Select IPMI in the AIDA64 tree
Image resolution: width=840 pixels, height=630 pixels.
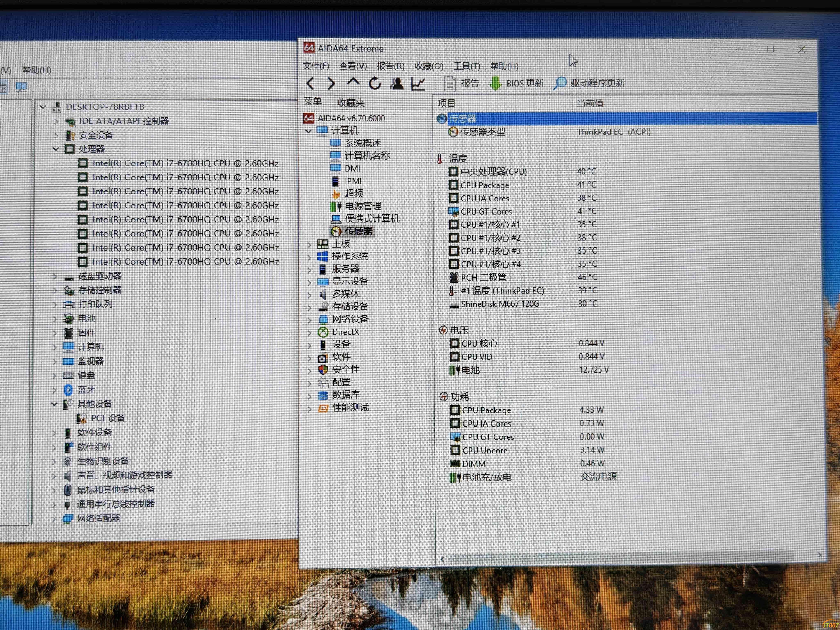pyautogui.click(x=346, y=181)
